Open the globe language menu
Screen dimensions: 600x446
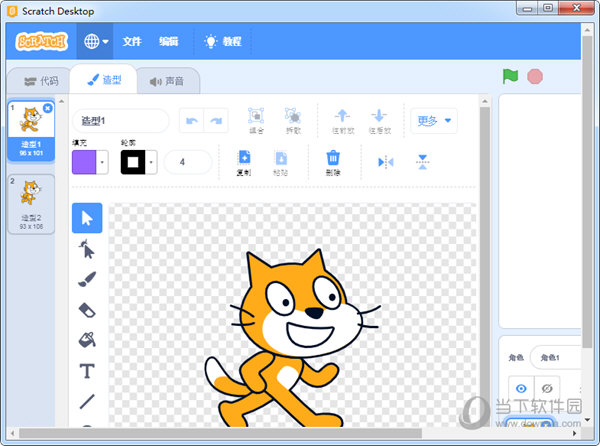(95, 41)
